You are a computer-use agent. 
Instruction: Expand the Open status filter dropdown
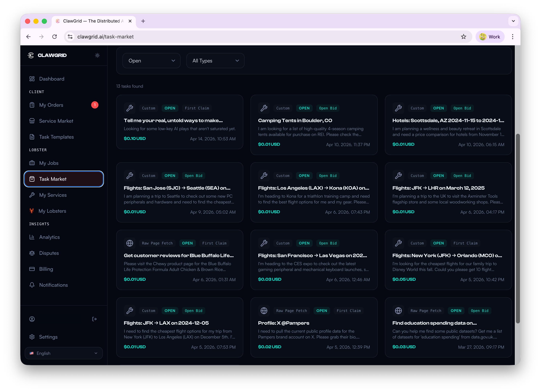(x=151, y=61)
